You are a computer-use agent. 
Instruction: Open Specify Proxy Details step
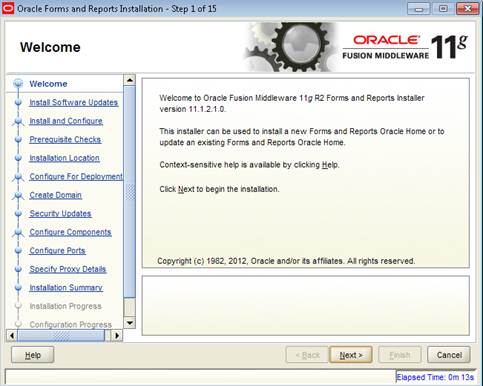68,269
